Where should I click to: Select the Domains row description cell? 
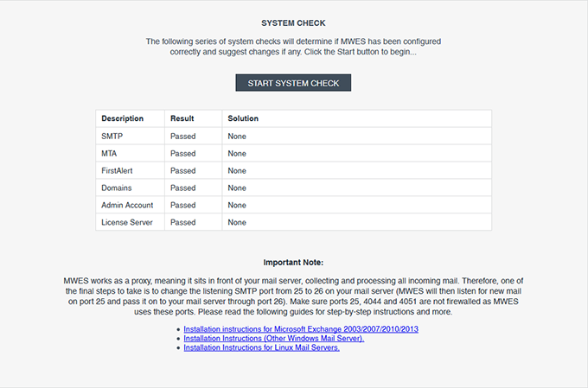(117, 188)
